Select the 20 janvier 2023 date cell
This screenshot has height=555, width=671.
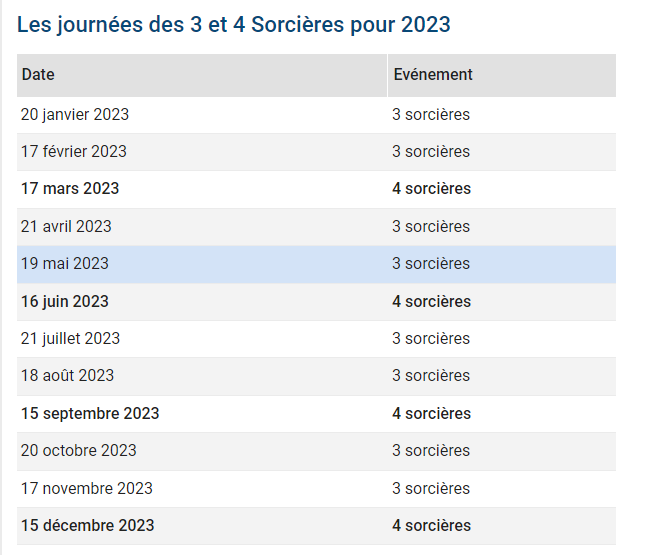pyautogui.click(x=75, y=114)
